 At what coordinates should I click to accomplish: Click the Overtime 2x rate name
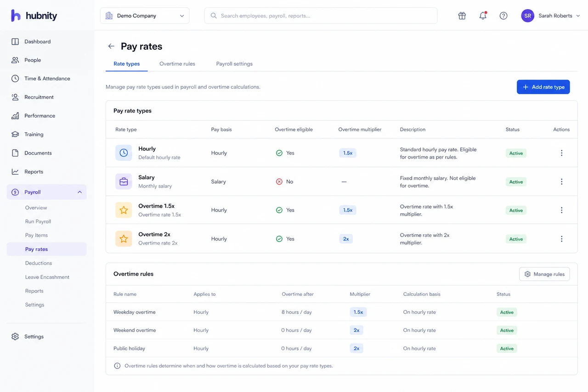[x=154, y=234]
